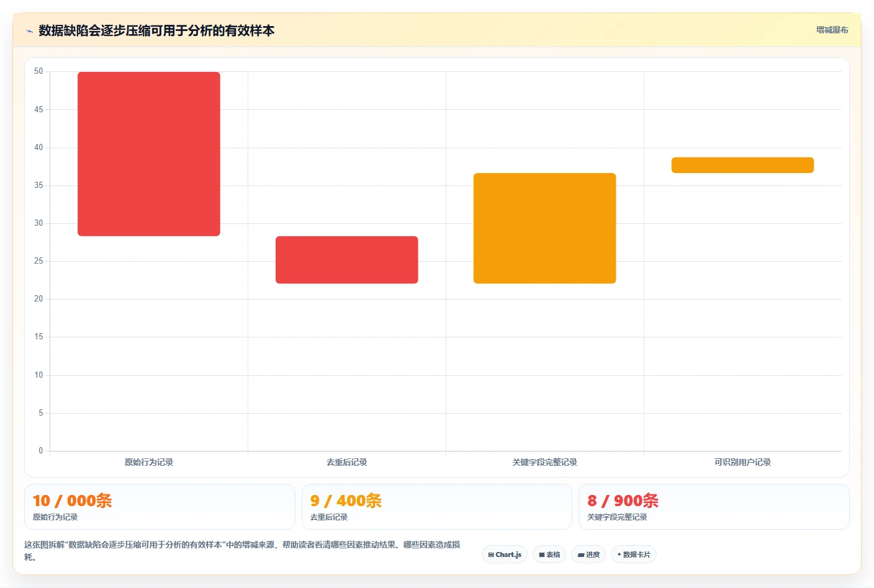Click the thin orange bar for 可识别用户记录

pos(742,165)
